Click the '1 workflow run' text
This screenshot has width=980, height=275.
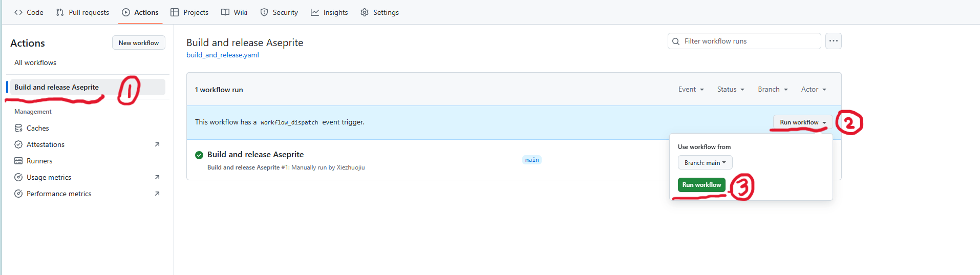[219, 90]
